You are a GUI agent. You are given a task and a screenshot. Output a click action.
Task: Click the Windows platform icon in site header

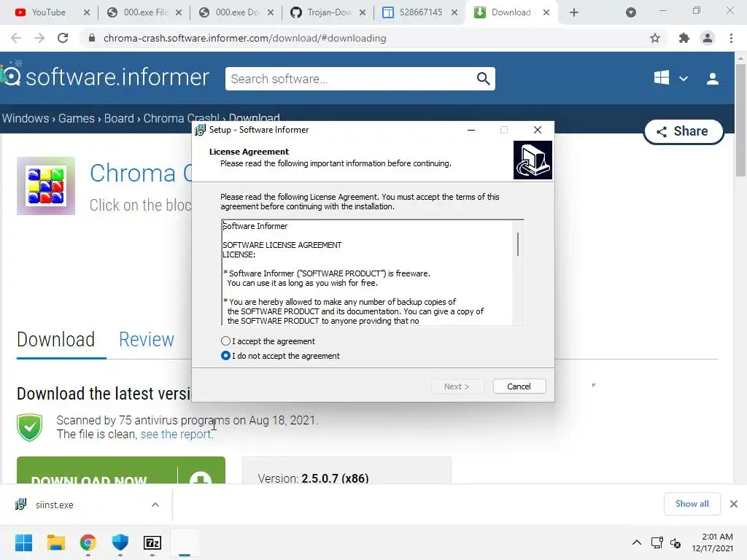(x=661, y=78)
